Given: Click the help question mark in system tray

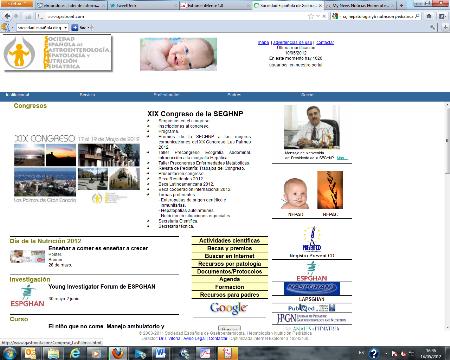Looking at the screenshot, I should pyautogui.click(x=374, y=353).
